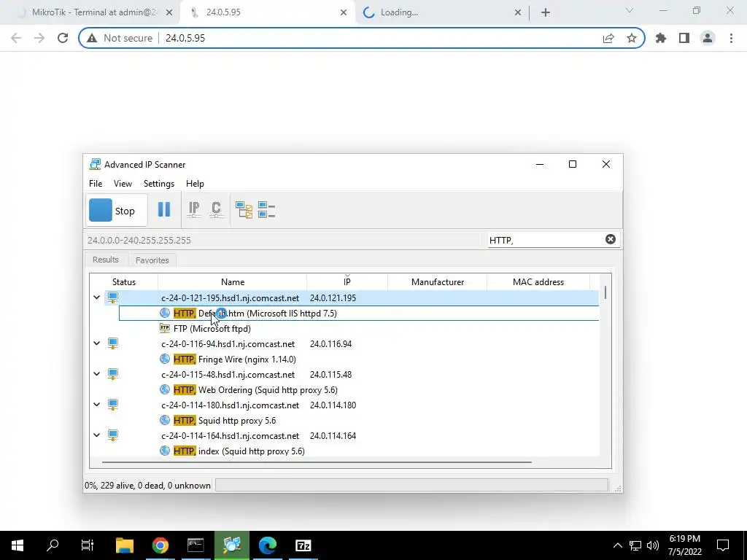Close the Loading browser tab
This screenshot has height=560, width=747.
[518, 13]
